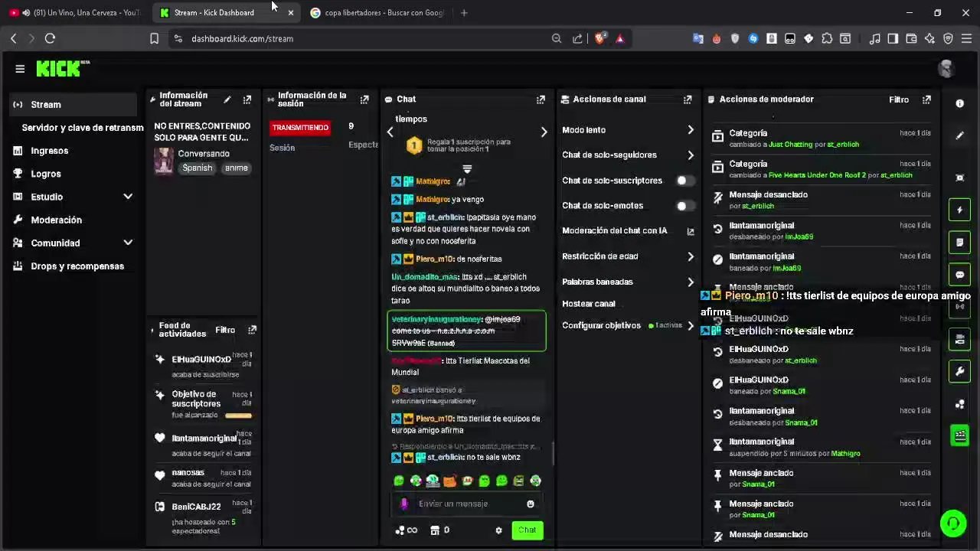This screenshot has height=551, width=980.
Task: Open Brave Shields icon
Action: 599,38
